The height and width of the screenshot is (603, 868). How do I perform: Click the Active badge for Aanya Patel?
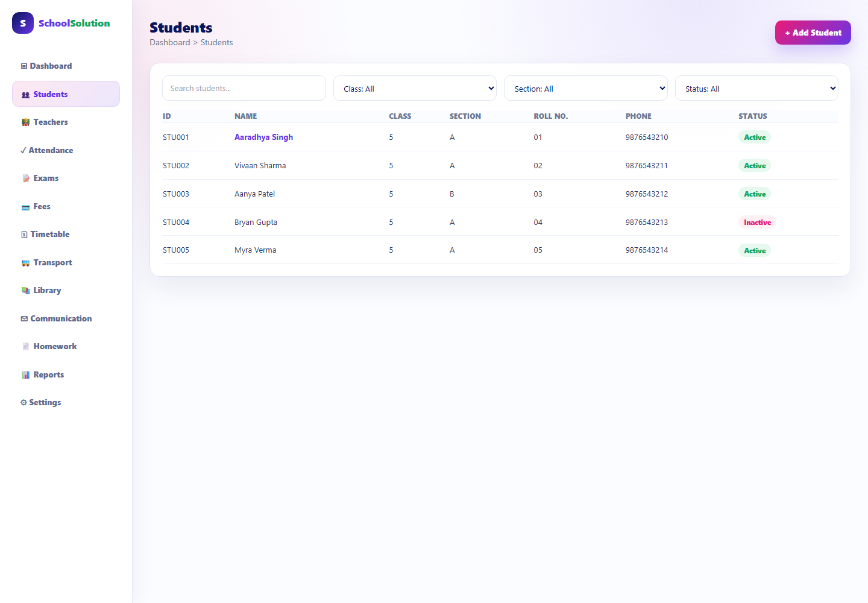click(755, 194)
